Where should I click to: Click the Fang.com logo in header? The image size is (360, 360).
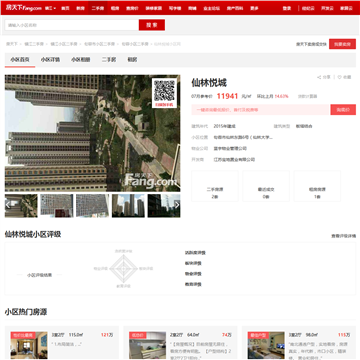point(24,8)
